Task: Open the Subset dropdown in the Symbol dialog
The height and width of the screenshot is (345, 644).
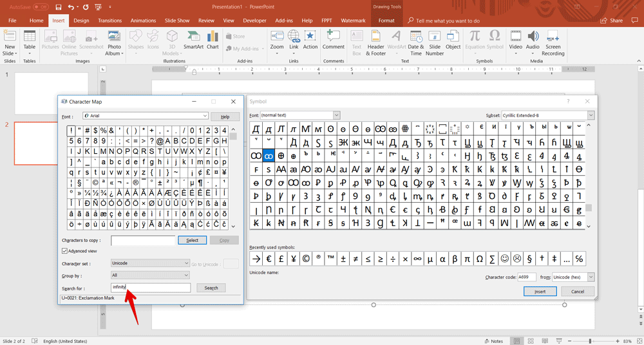Action: 591,115
